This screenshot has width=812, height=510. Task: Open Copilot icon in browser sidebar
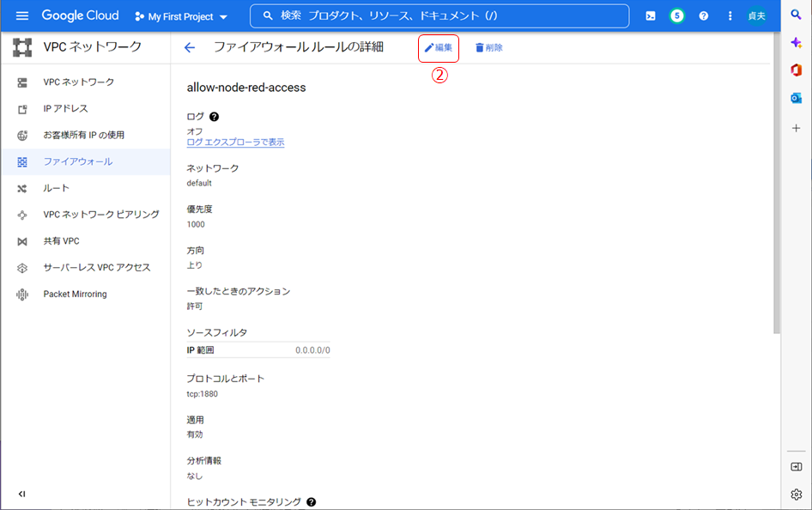pyautogui.click(x=796, y=42)
